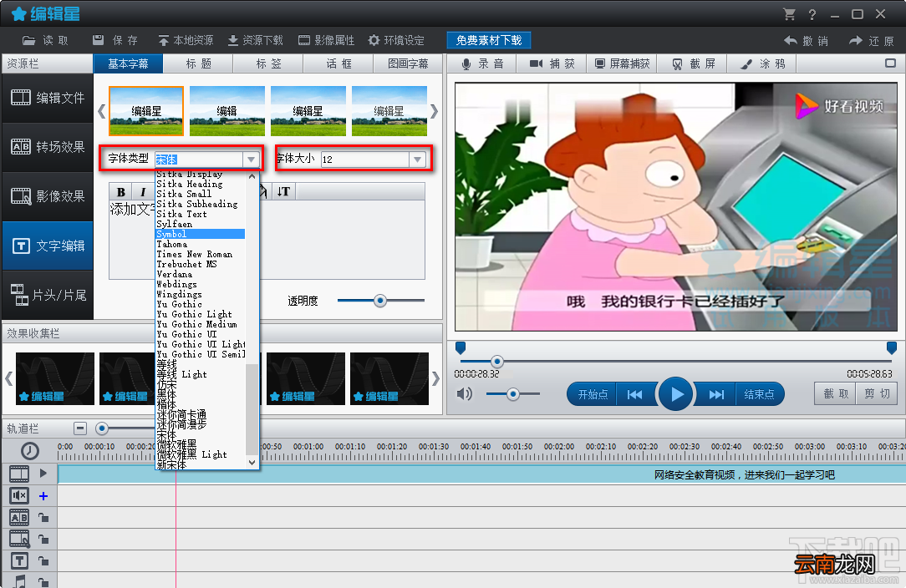Click the 屏幕捕获 screen capture button
This screenshot has width=906, height=588.
[623, 63]
